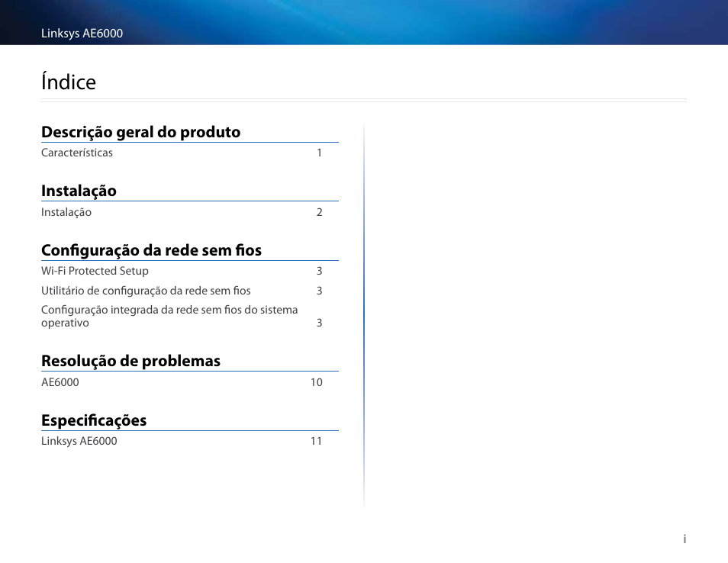The height and width of the screenshot is (563, 728).
Task: Click page number 1 beside Características
Action: (x=320, y=153)
